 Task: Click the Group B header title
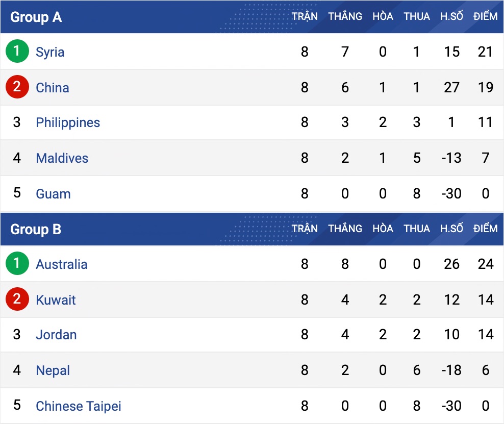[36, 230]
